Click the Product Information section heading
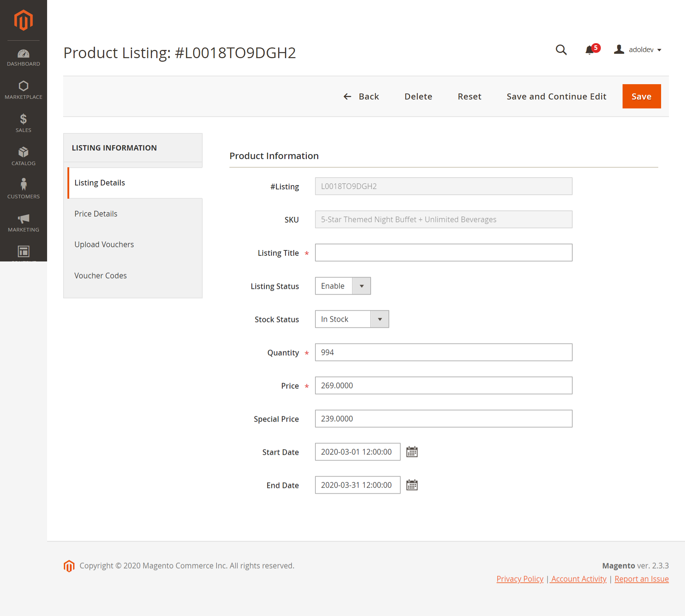 pos(274,156)
